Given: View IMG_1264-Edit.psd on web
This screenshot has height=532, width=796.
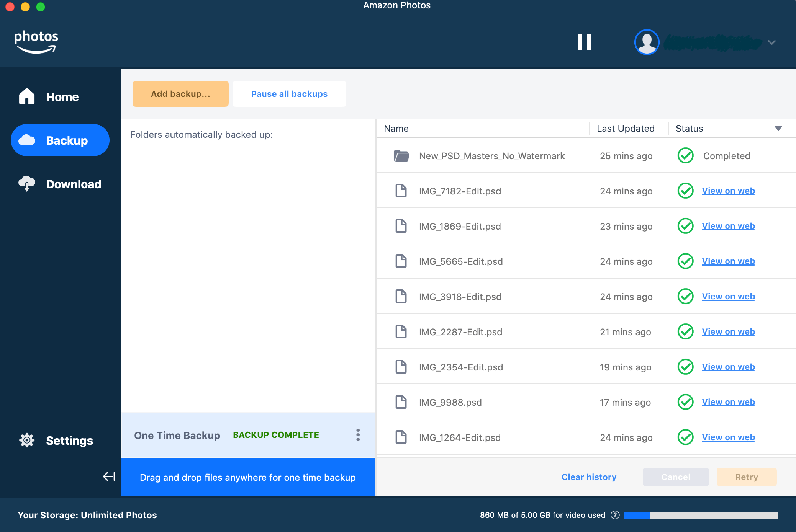Looking at the screenshot, I should [x=728, y=437].
